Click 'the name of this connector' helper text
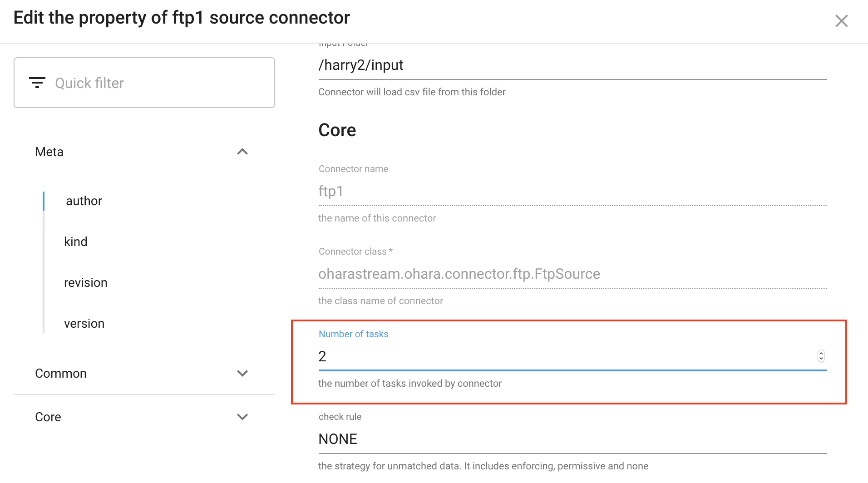Viewport: 868px width, 483px height. (x=377, y=218)
